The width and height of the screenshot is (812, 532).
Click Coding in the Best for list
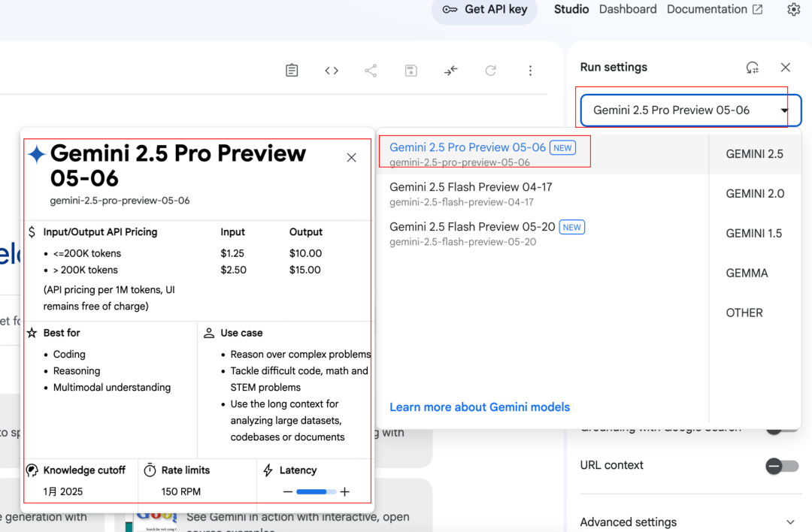point(69,354)
